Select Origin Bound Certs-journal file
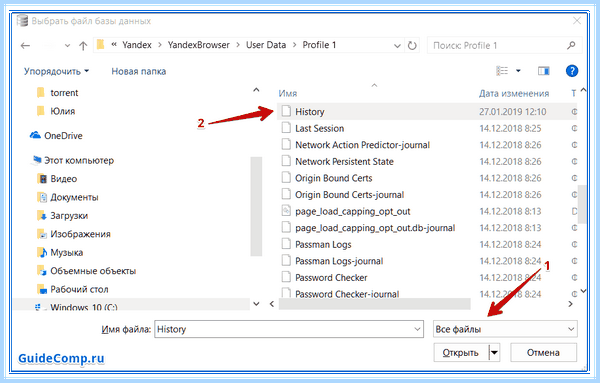The height and width of the screenshot is (383, 600). click(349, 195)
